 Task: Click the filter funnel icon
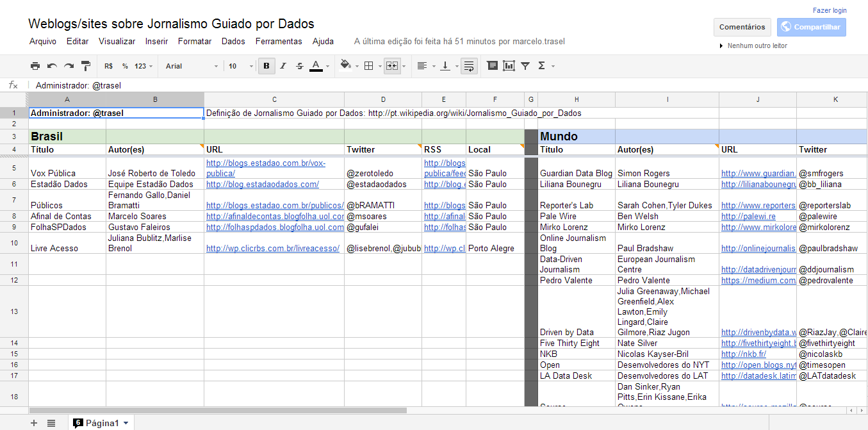(525, 66)
